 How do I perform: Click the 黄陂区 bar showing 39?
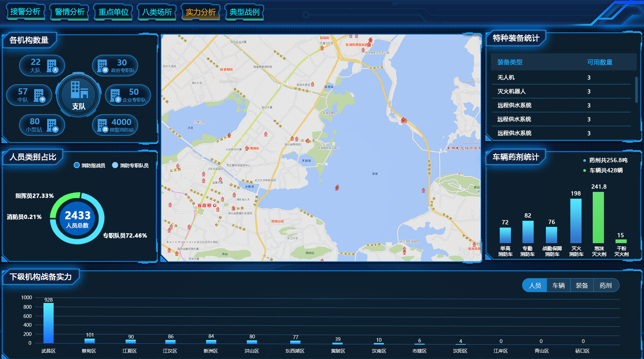(337, 343)
